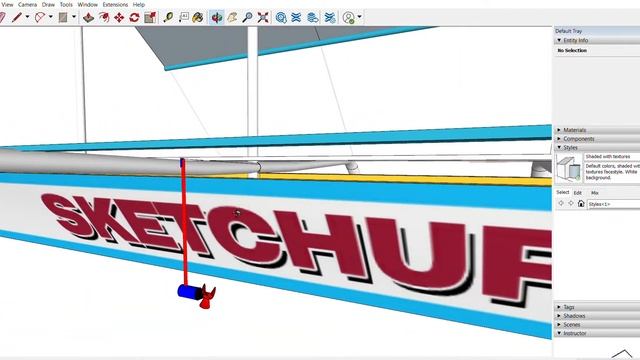Viewport: 640px width, 360px height.
Task: Switch to the Styles Select tab
Action: click(562, 192)
